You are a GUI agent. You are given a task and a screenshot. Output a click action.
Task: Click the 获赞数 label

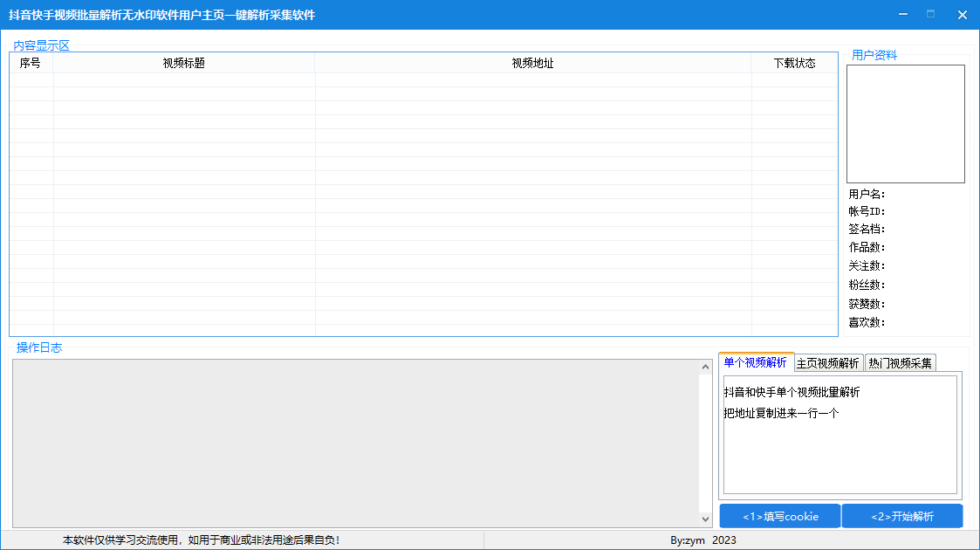pos(867,305)
